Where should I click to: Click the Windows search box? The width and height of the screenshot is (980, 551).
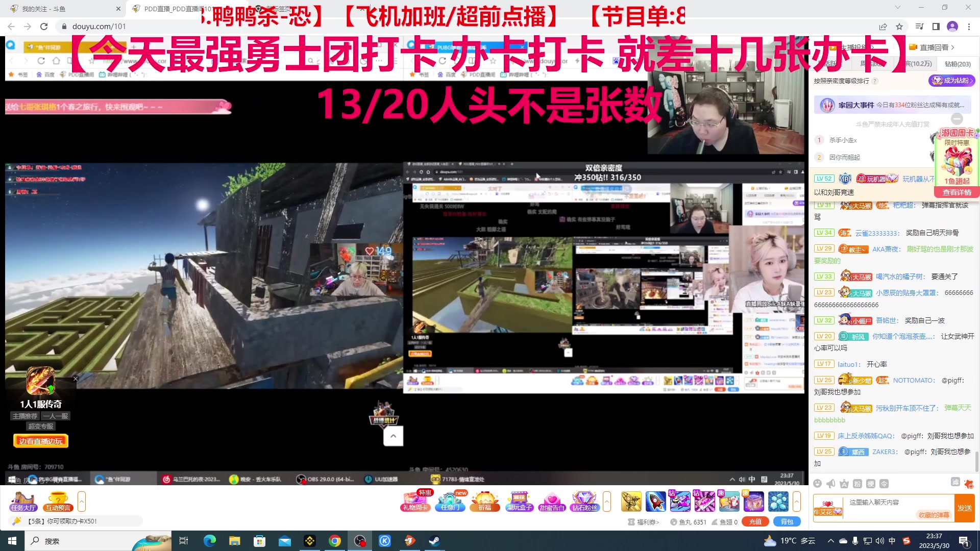[97, 541]
